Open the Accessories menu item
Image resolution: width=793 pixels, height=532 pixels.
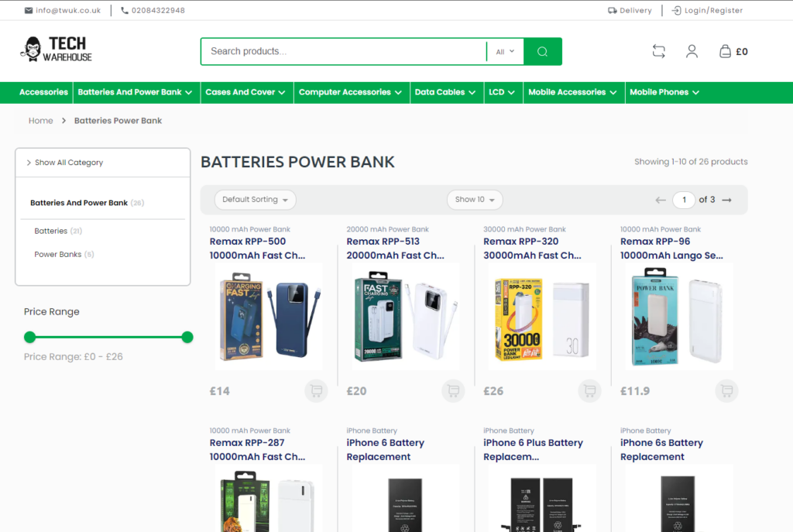coord(43,93)
